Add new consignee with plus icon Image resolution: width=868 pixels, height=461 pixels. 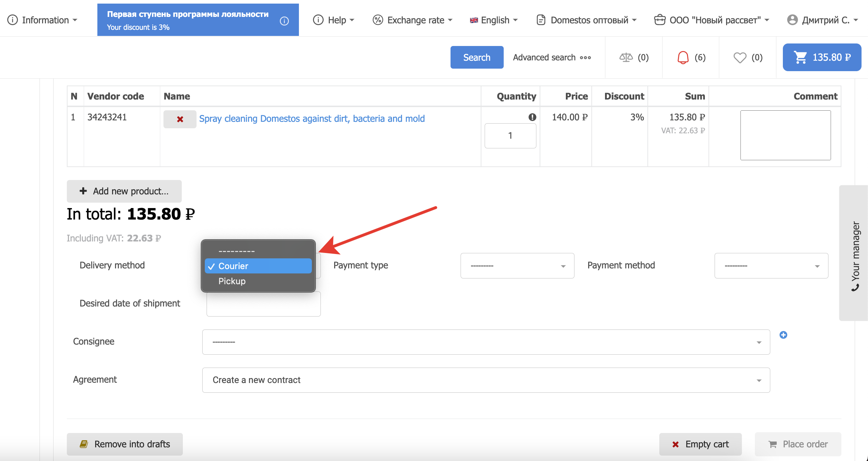pyautogui.click(x=783, y=335)
